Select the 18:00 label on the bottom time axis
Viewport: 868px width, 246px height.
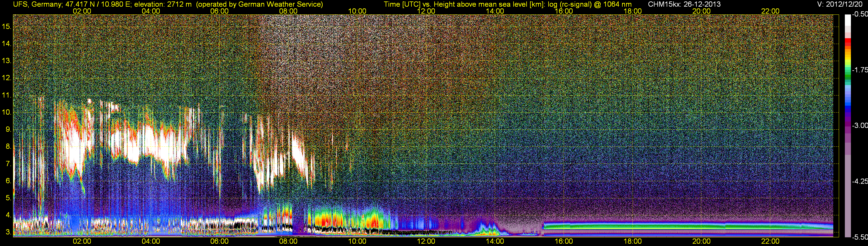pyautogui.click(x=632, y=241)
